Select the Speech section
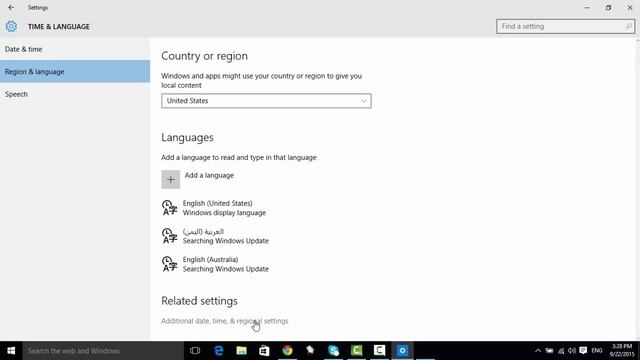 point(75,94)
